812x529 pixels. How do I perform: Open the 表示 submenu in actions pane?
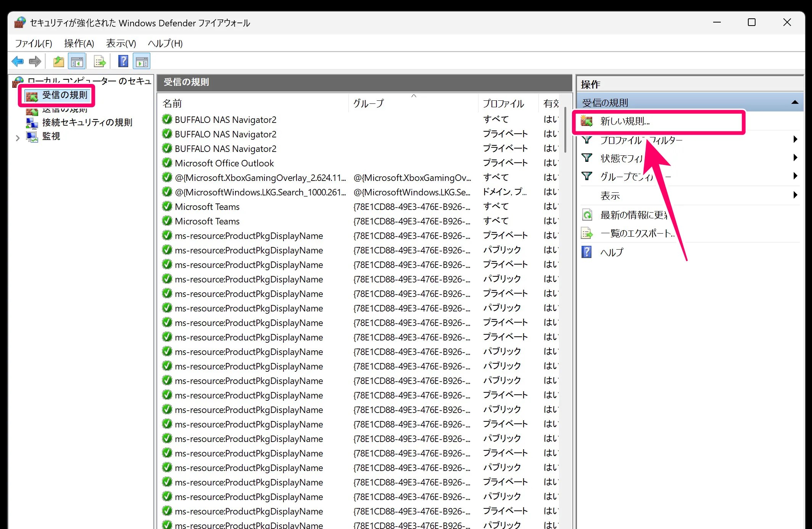click(610, 196)
